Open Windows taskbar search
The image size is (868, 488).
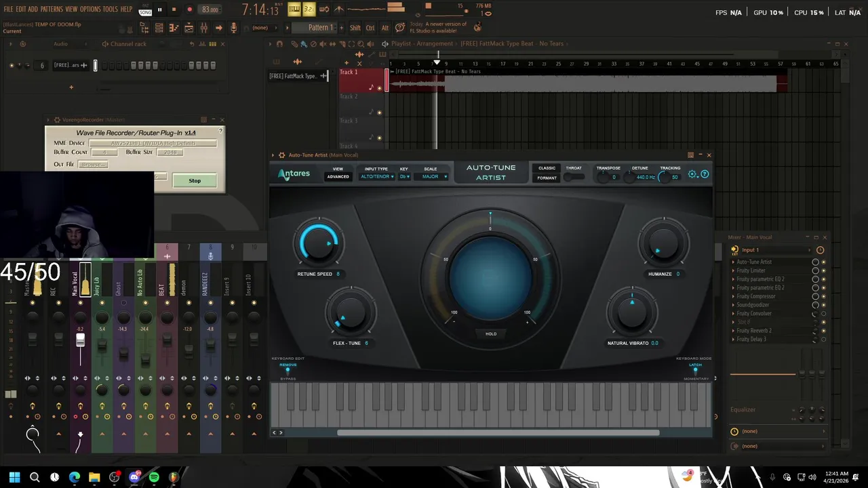(35, 477)
